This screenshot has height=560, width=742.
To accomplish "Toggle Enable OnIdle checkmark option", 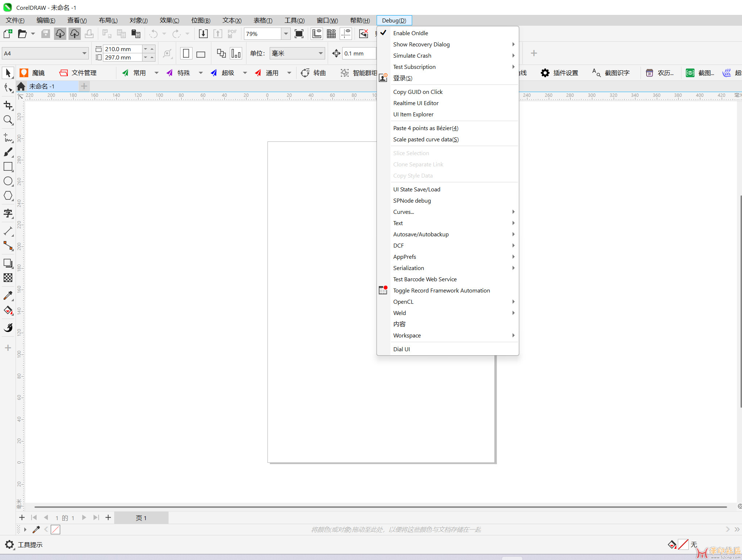I will pyautogui.click(x=410, y=33).
